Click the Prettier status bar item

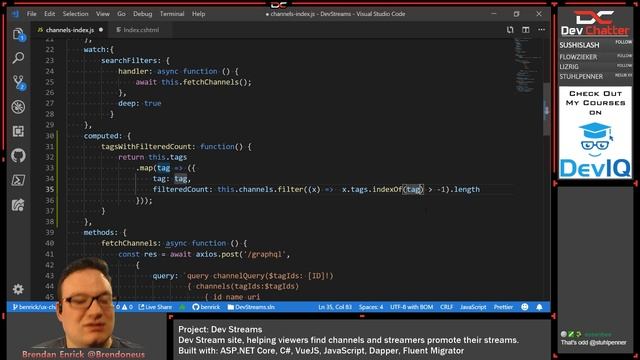coord(503,307)
